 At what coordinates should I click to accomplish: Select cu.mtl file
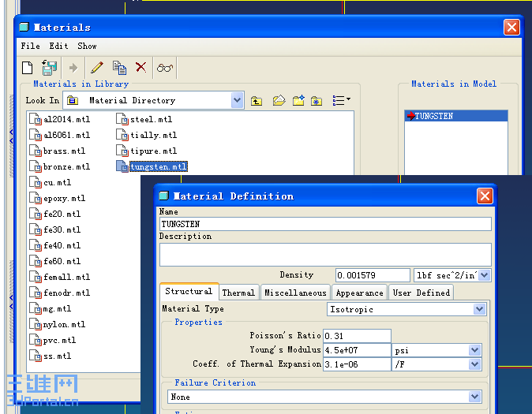(51, 182)
